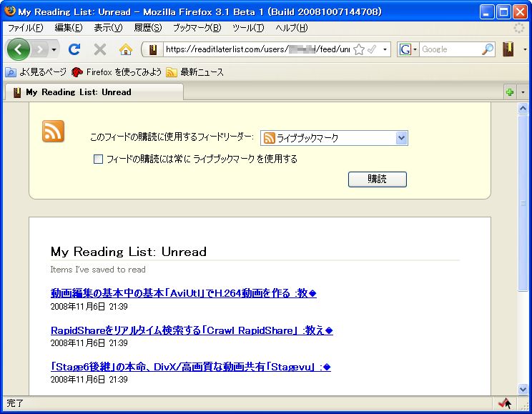Go back with the green back arrow
This screenshot has height=414, width=532.
[x=19, y=49]
